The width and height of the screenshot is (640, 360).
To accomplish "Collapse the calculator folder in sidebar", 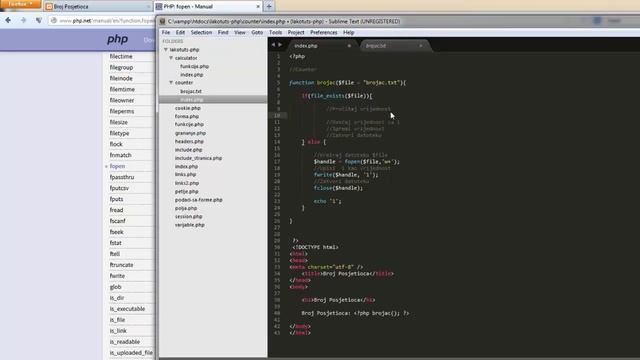I will [171, 58].
